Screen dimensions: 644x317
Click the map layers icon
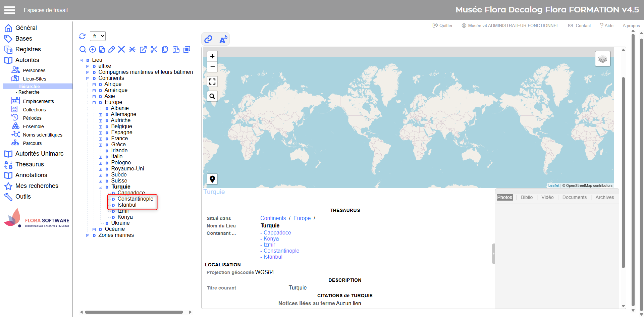pos(602,59)
